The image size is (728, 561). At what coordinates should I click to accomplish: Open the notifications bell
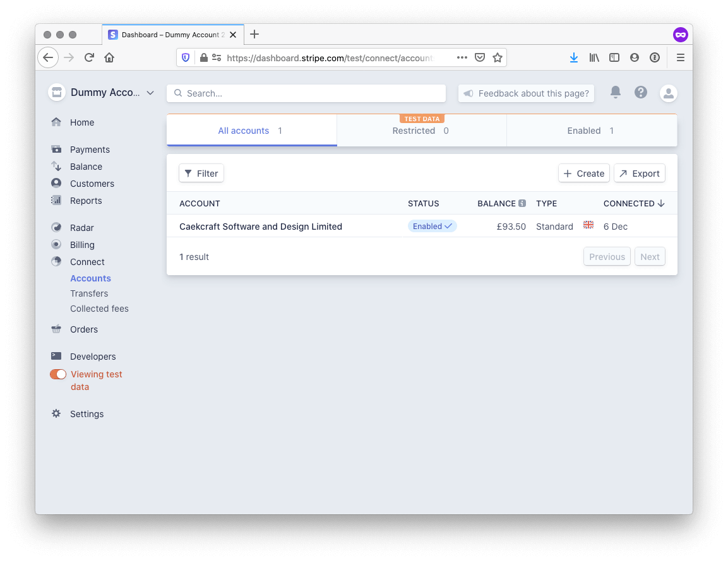coord(615,92)
